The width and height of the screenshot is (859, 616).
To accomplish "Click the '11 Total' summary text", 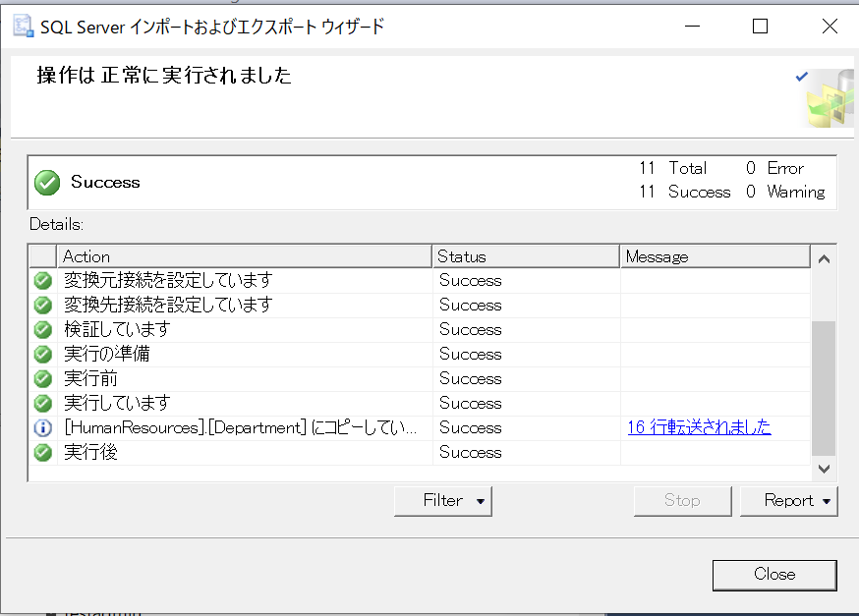I will click(x=672, y=168).
